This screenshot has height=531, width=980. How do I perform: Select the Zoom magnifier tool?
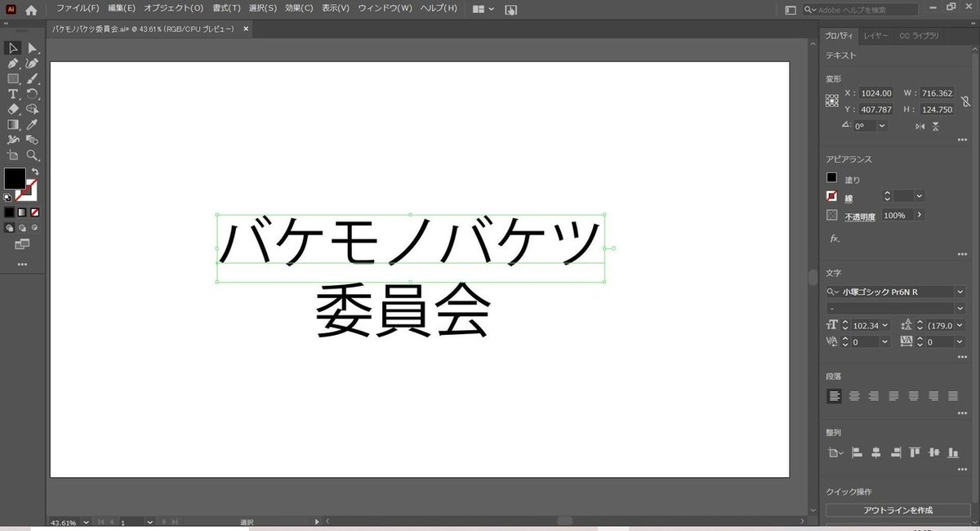pyautogui.click(x=33, y=154)
